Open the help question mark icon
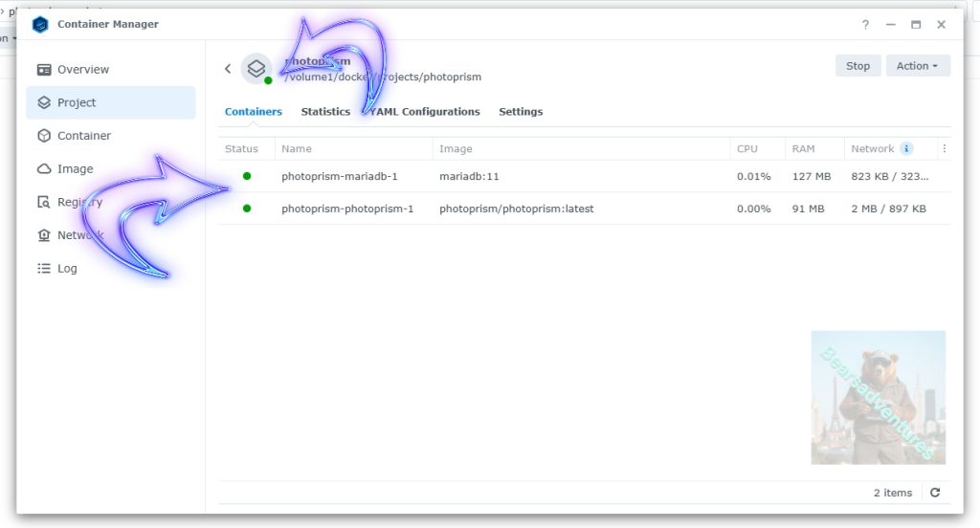 865,25
